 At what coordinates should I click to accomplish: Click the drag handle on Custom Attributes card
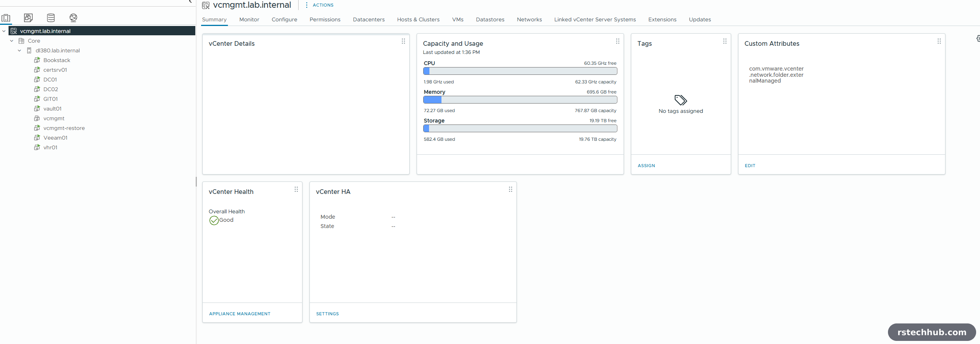939,41
